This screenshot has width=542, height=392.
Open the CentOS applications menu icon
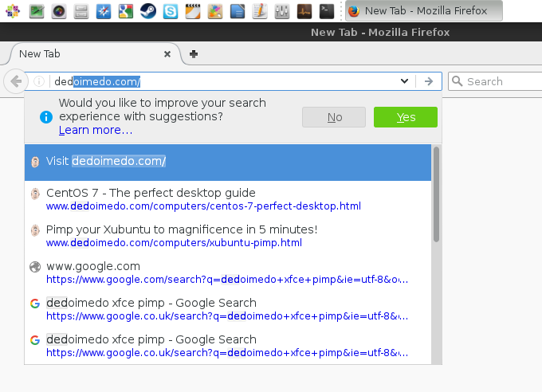[13, 11]
